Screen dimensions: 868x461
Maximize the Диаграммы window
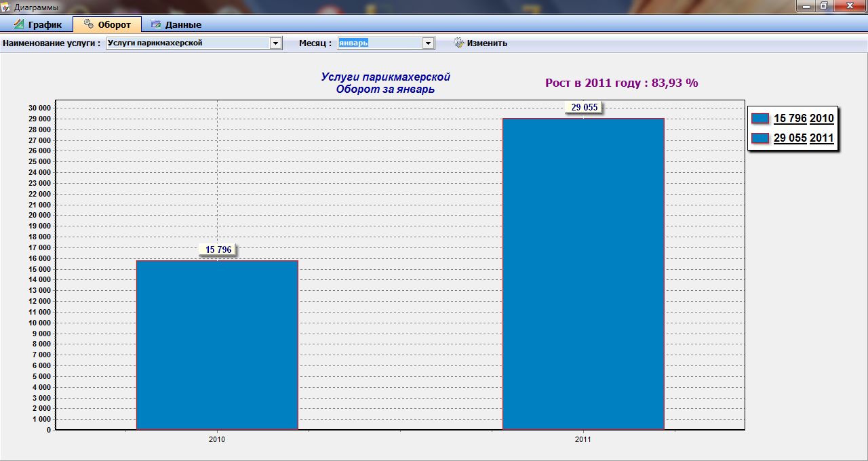[824, 5]
